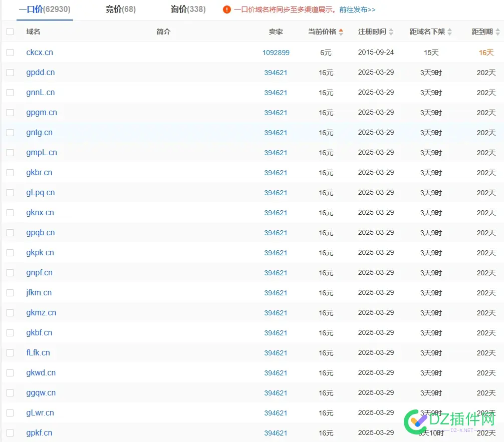504x442 pixels.
Task: Click seller link 1092899
Action: [276, 52]
